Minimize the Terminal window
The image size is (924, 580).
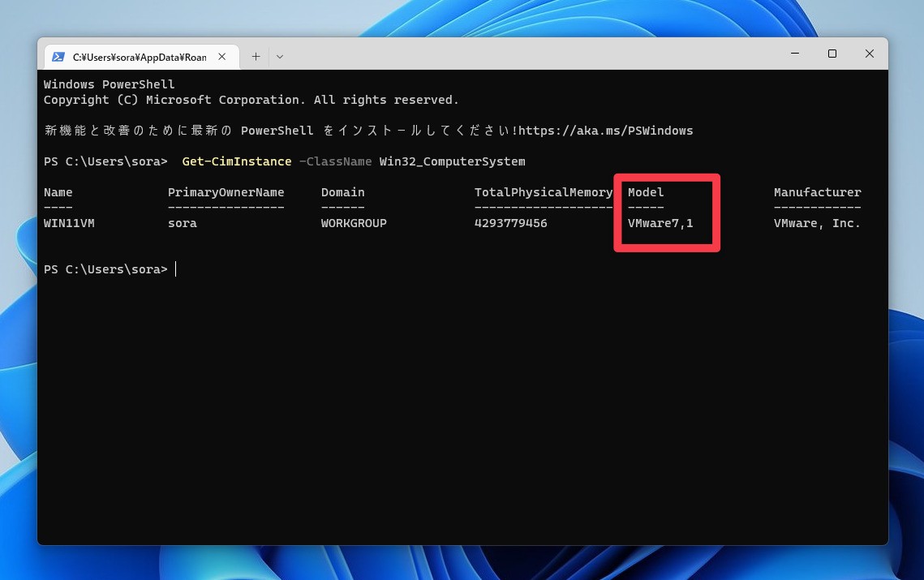point(794,54)
